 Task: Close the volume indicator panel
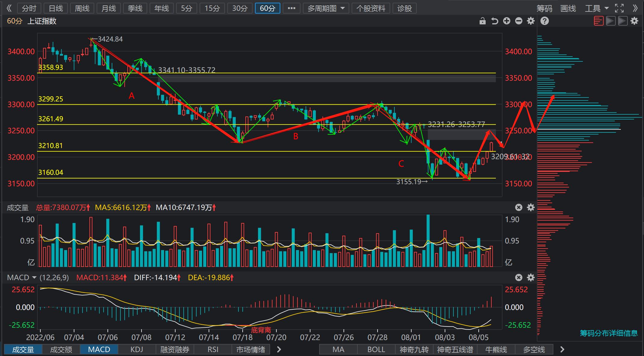(x=518, y=207)
